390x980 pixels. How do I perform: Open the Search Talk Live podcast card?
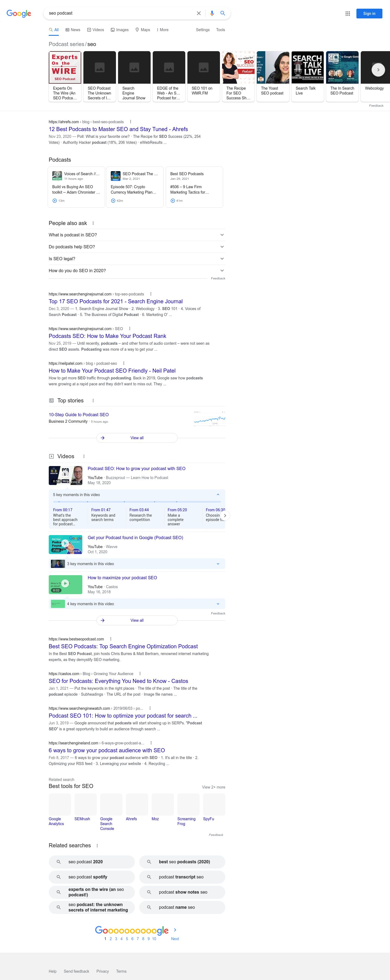(x=307, y=76)
